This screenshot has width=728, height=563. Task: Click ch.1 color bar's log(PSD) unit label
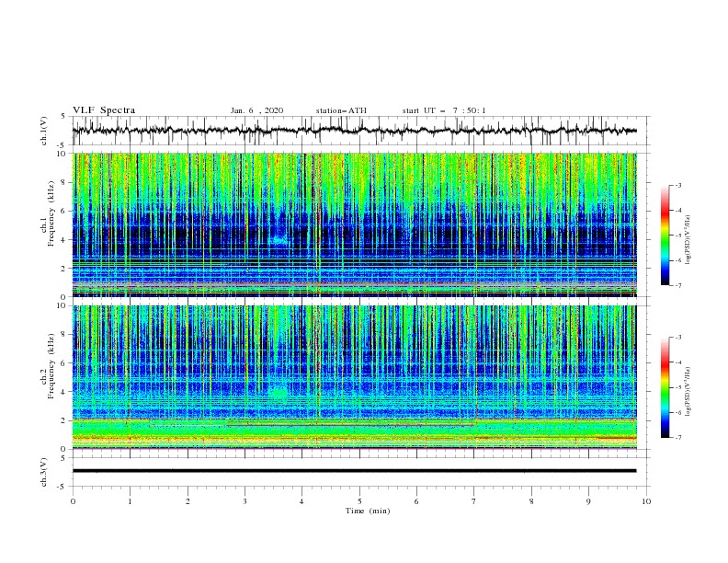pyautogui.click(x=688, y=240)
